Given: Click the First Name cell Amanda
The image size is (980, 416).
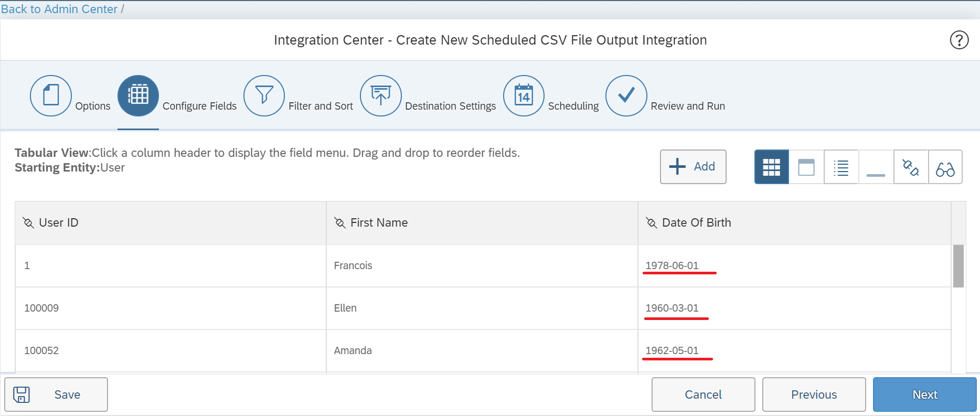Looking at the screenshot, I should pyautogui.click(x=482, y=351).
